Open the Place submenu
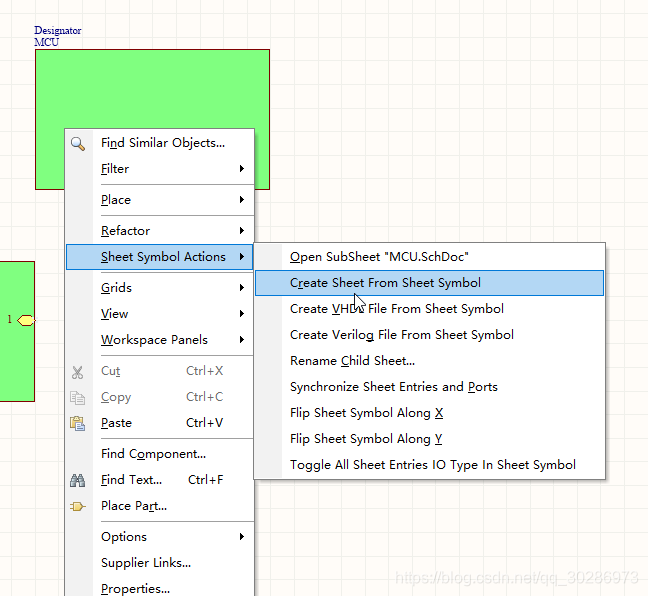Screen dimensions: 648x596 tap(160, 200)
